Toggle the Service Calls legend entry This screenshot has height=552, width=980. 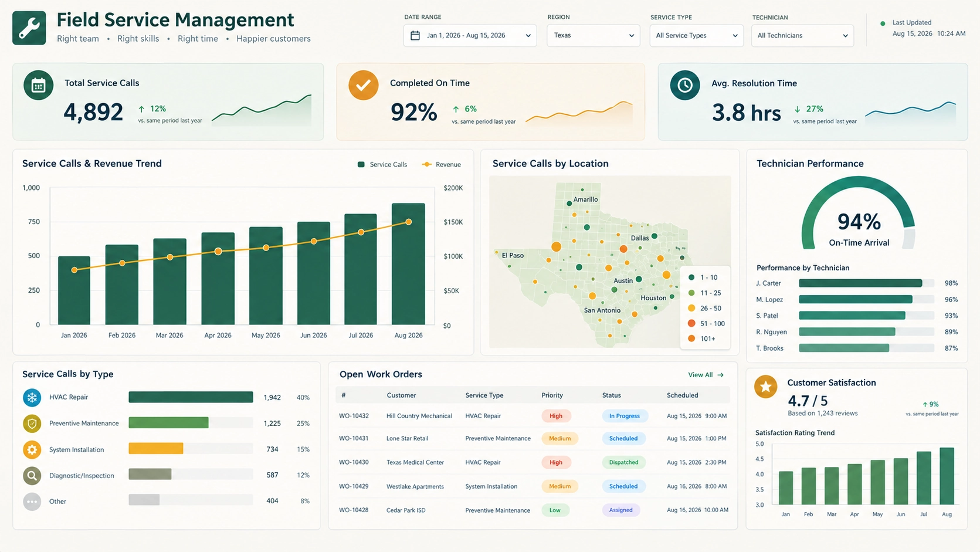pyautogui.click(x=382, y=165)
